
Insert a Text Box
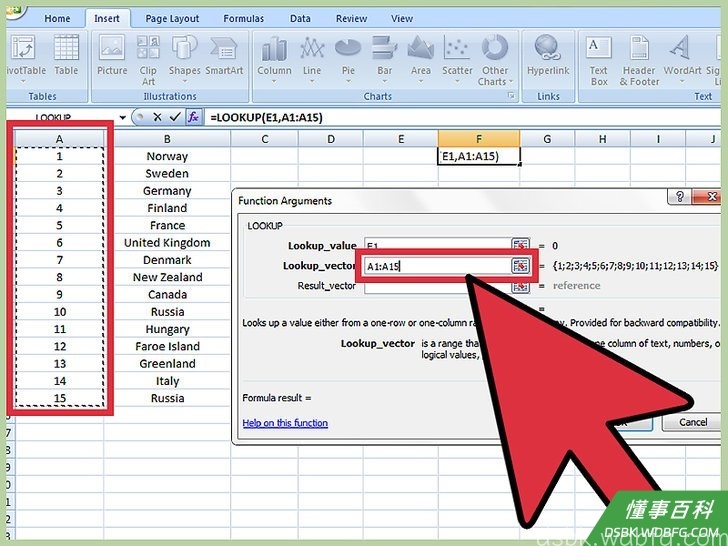(599, 60)
